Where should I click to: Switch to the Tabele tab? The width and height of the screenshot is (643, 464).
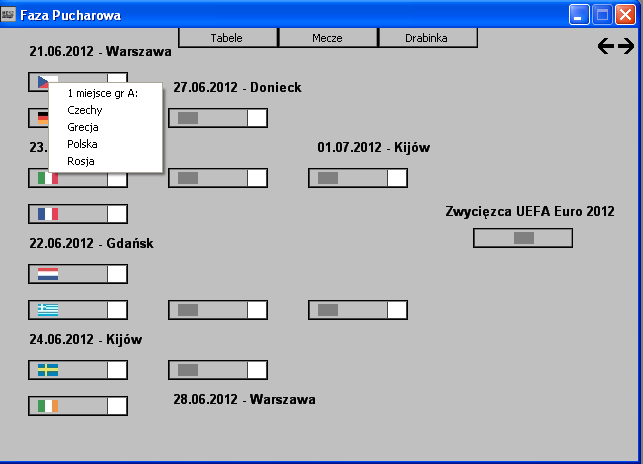[x=227, y=38]
